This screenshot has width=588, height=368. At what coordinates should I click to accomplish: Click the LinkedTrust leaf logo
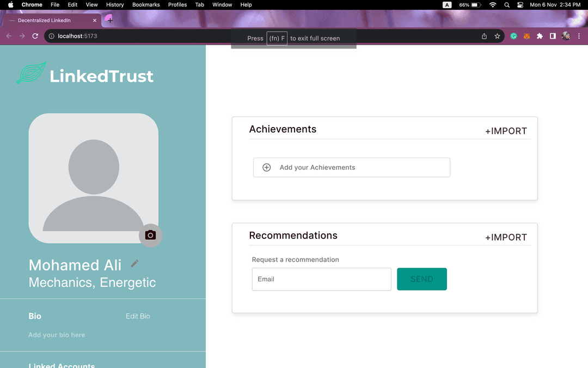pos(32,73)
